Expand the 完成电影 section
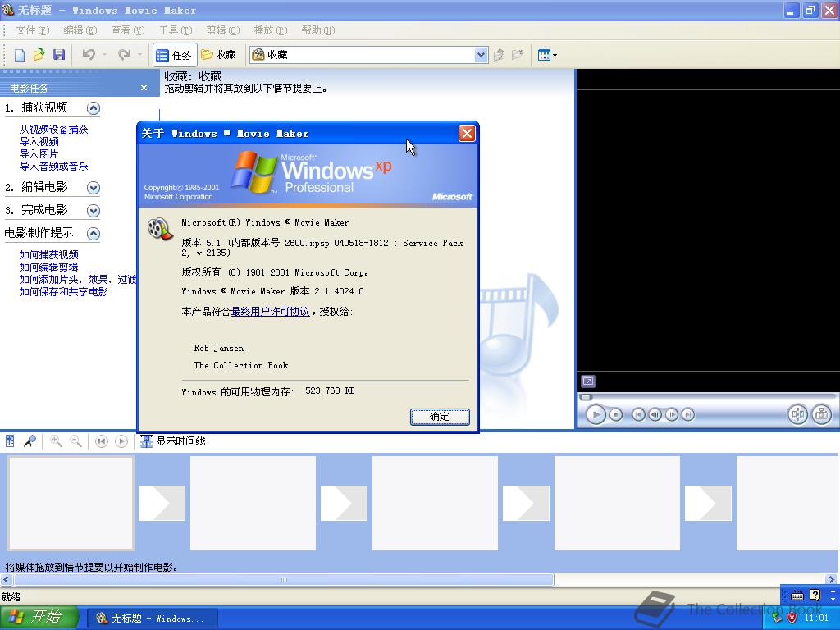The height and width of the screenshot is (630, 840). pyautogui.click(x=94, y=211)
